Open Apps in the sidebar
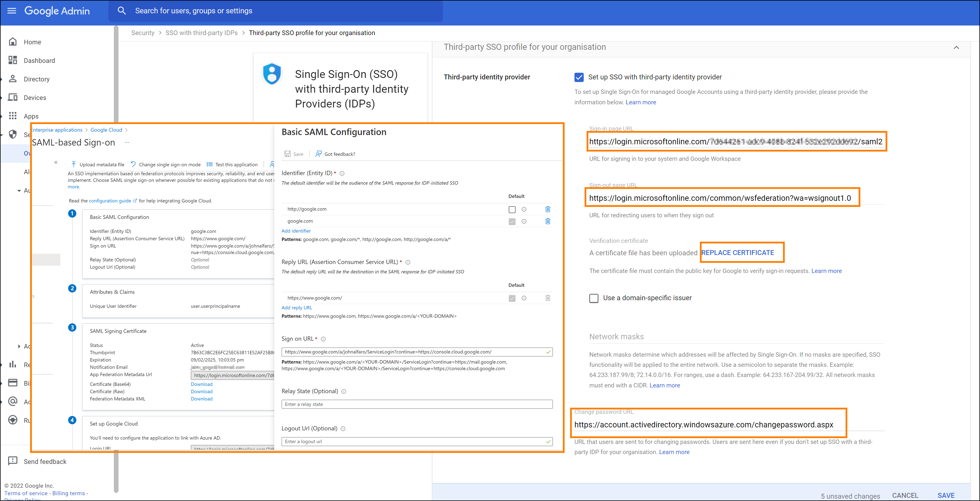Screen dimensions: 980x501 pyautogui.click(x=31, y=116)
